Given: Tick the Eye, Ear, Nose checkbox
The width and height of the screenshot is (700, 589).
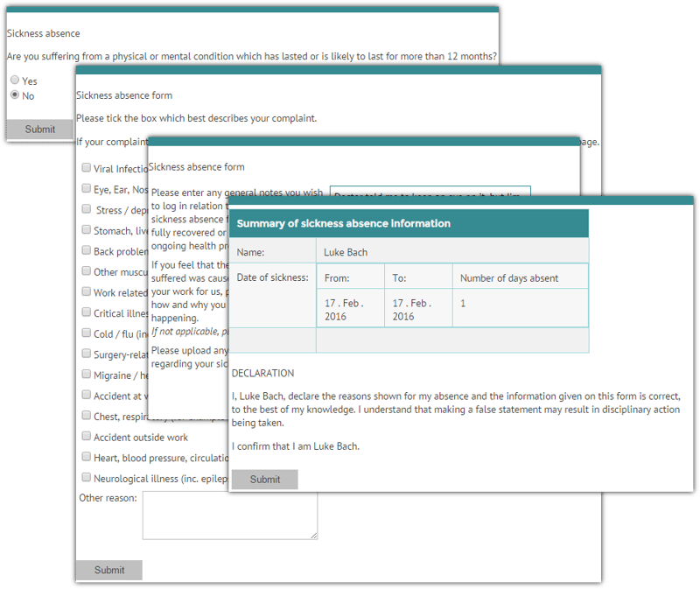Looking at the screenshot, I should pos(86,188).
